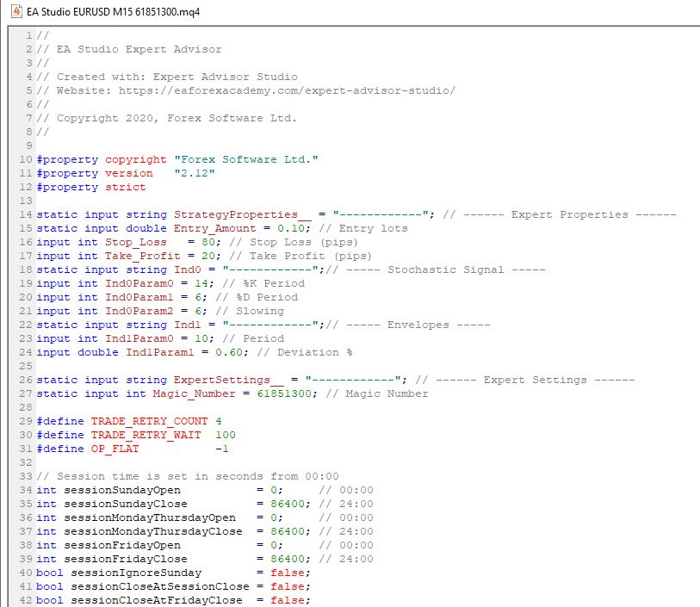Click the sessionIgnoreSunday false value
Image resolution: width=700 pixels, height=607 pixels.
288,573
